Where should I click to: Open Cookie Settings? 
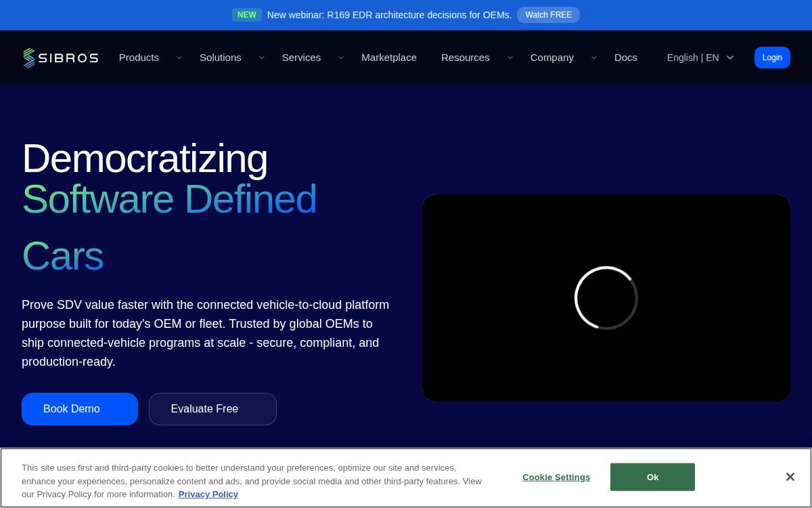point(556,477)
